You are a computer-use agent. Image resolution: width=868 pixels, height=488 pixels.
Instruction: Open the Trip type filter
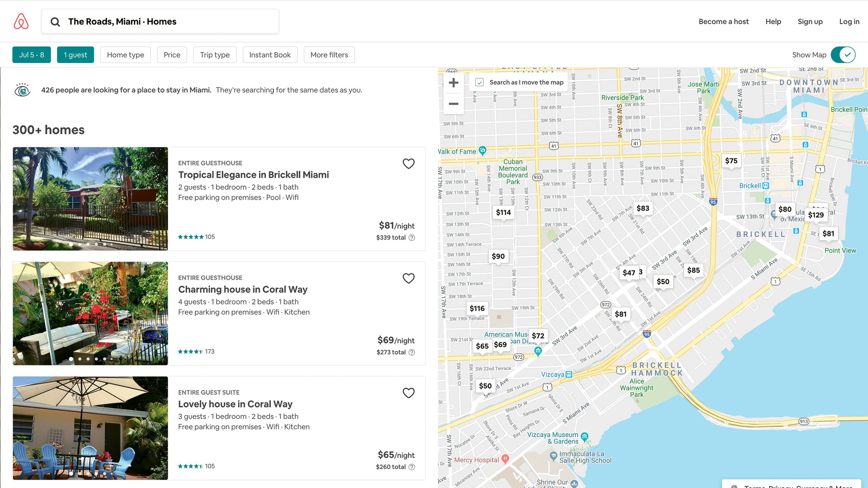tap(215, 55)
